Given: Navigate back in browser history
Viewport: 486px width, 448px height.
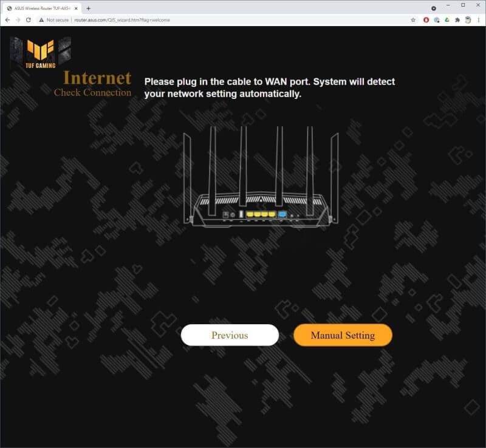Looking at the screenshot, I should coord(7,20).
